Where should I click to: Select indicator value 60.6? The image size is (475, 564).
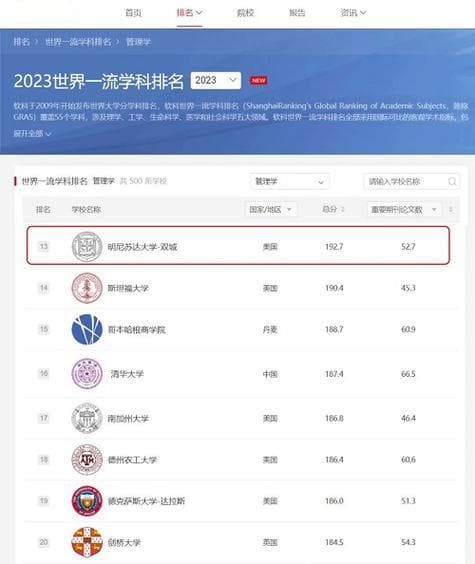tap(408, 459)
